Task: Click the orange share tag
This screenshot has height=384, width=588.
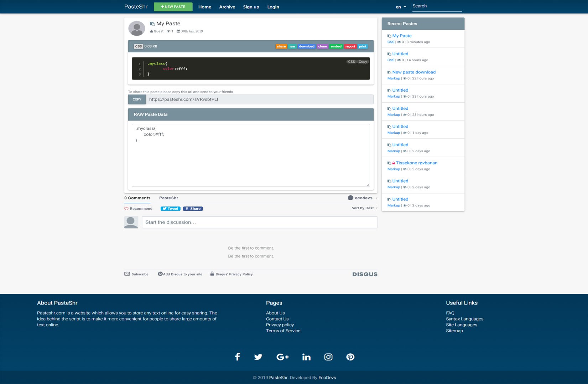Action: point(281,46)
